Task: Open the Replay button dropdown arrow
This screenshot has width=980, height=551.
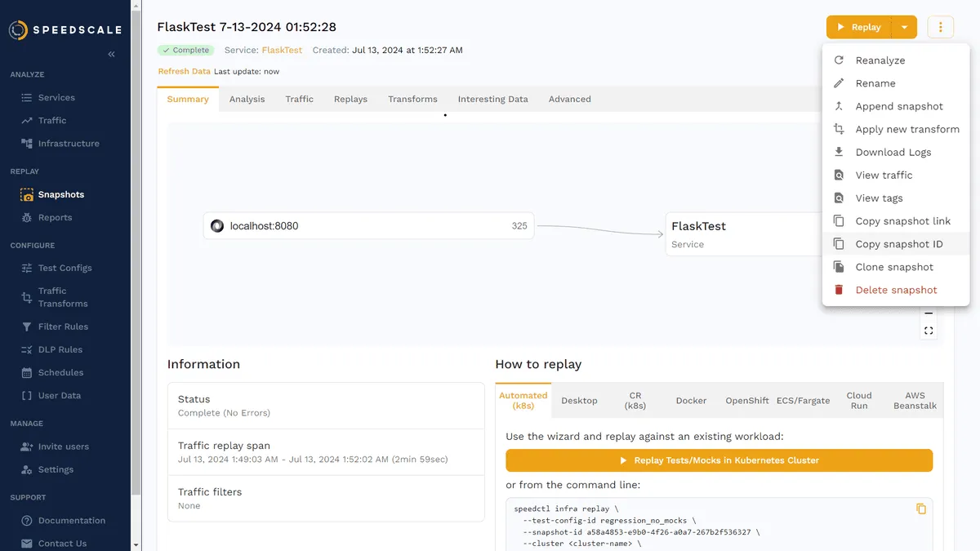Action: 904,26
